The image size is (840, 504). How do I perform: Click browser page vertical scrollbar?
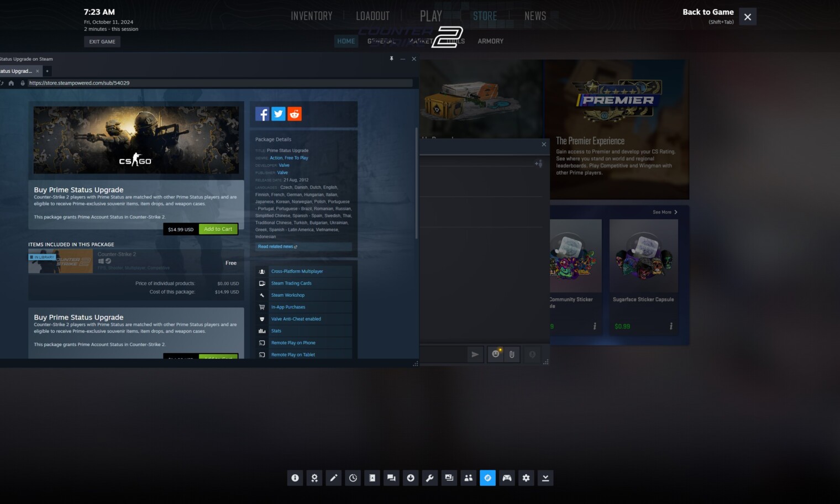click(416, 182)
